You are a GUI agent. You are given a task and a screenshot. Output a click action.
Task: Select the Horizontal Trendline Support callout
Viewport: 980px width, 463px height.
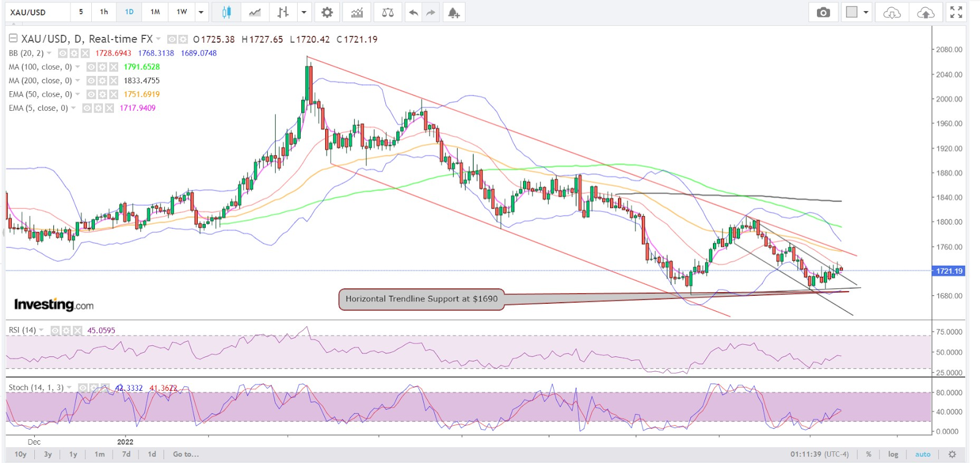421,299
